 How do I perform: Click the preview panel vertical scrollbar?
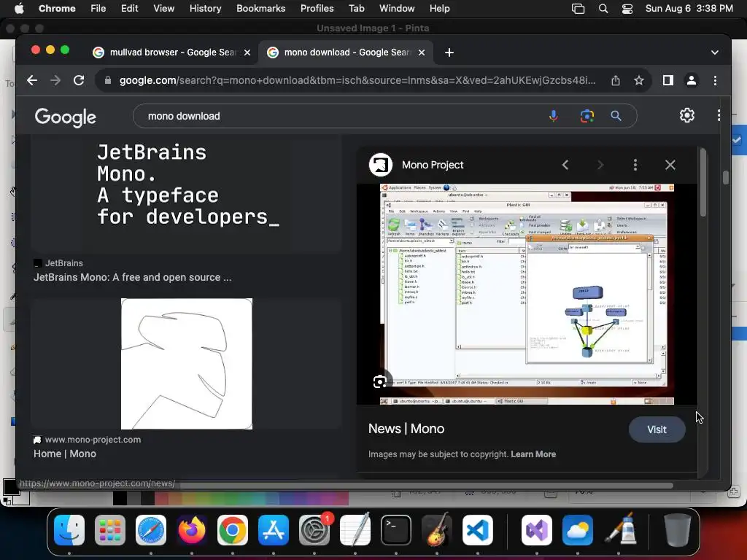[703, 183]
